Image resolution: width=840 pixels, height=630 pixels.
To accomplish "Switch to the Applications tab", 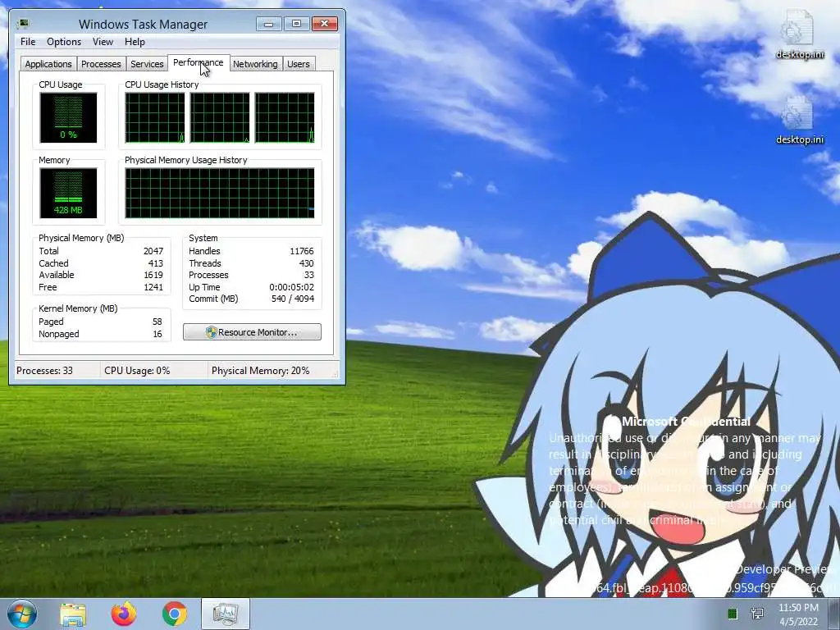I will (48, 64).
